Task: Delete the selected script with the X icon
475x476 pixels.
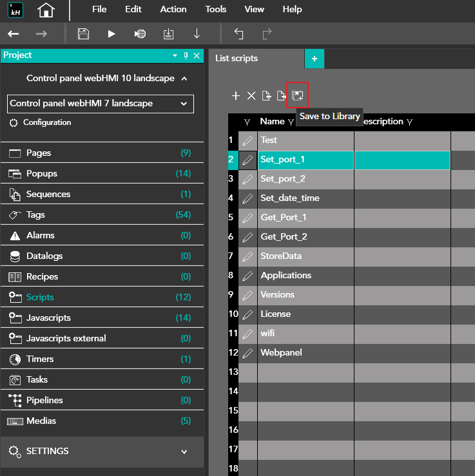Action: click(x=251, y=96)
